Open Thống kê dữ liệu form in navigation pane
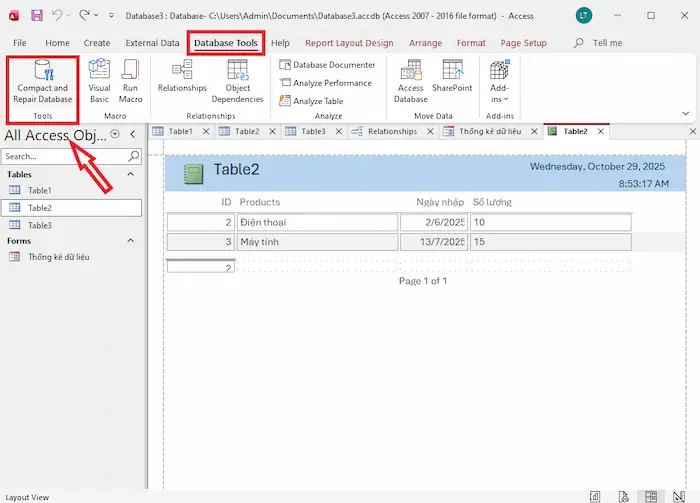The image size is (700, 503). [x=58, y=257]
